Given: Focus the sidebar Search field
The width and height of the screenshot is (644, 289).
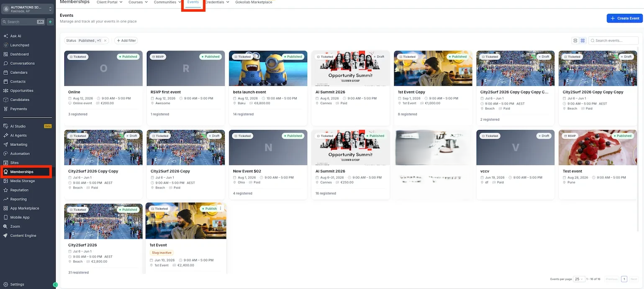Looking at the screenshot, I should (x=23, y=22).
